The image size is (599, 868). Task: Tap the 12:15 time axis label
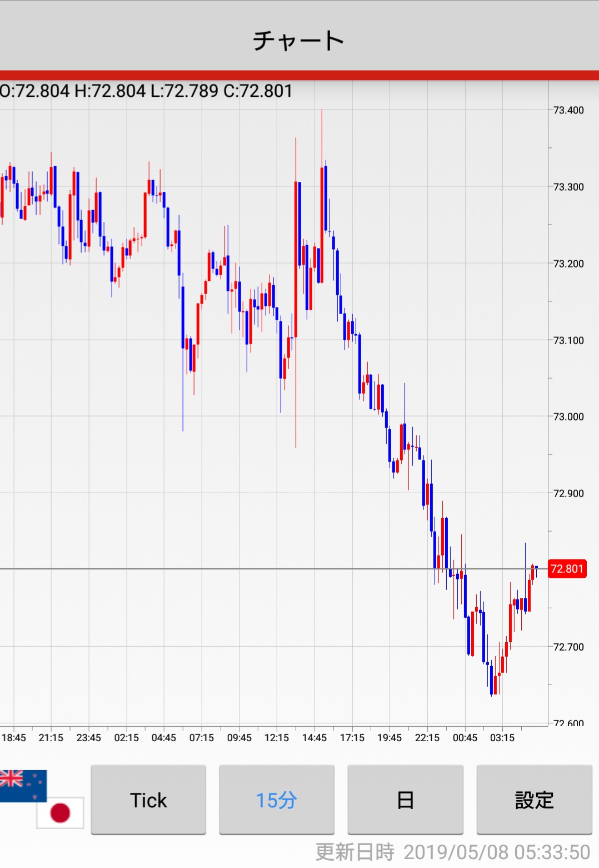277,737
